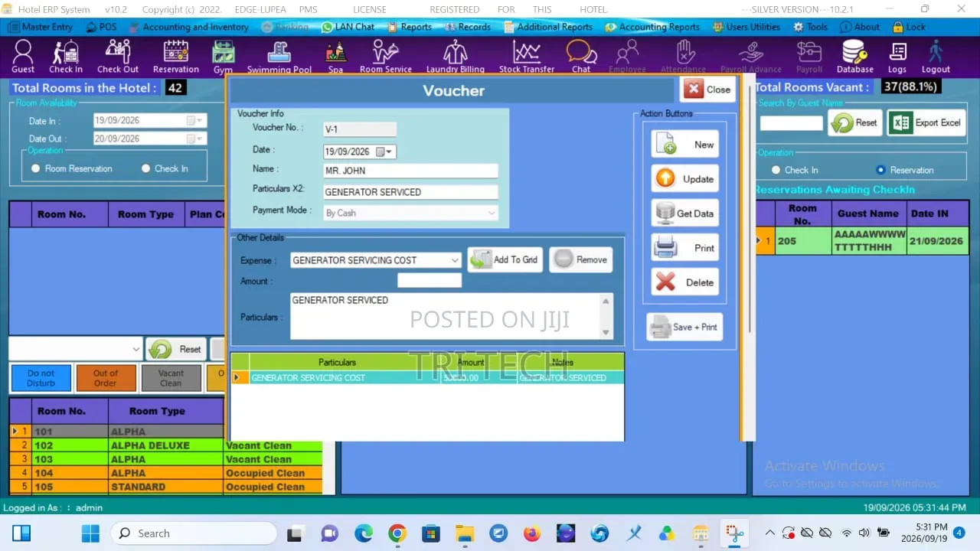Viewport: 980px width, 551px height.
Task: Click the Export Excel button
Action: point(927,122)
